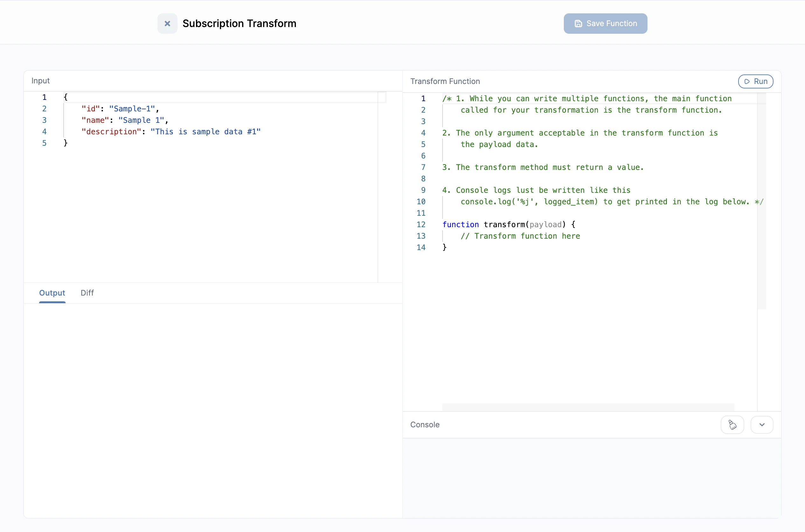Viewport: 805px width, 532px height.
Task: Click line number 12 in the transform editor
Action: [421, 225]
